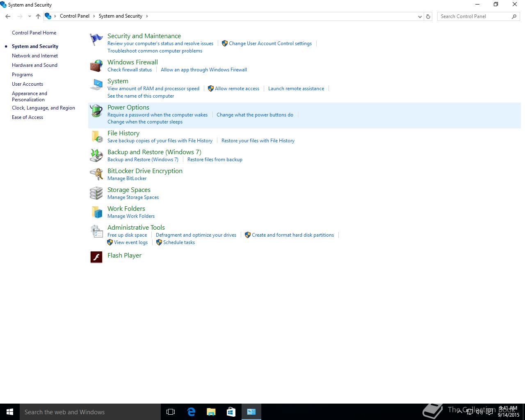Open the Security and Maintenance heading
The width and height of the screenshot is (525, 420).
click(x=144, y=36)
